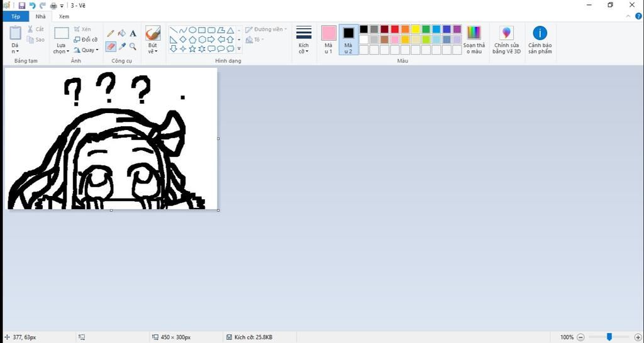The height and width of the screenshot is (343, 644).
Task: Switch to the Xem view tab
Action: point(64,16)
